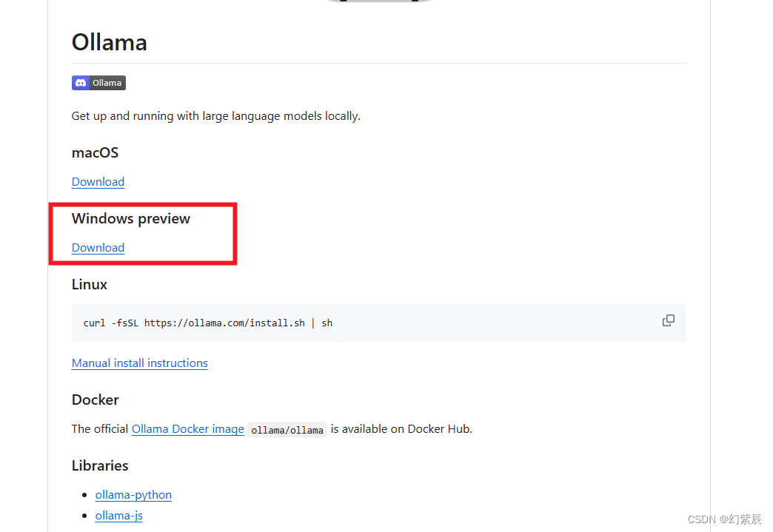The image size is (773, 532).
Task: Open Manual install instructions link
Action: click(x=139, y=363)
